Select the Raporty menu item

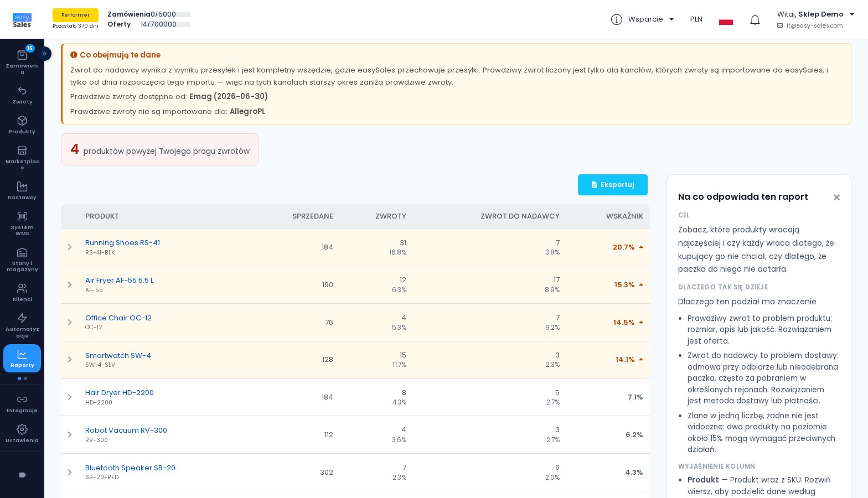(x=22, y=359)
